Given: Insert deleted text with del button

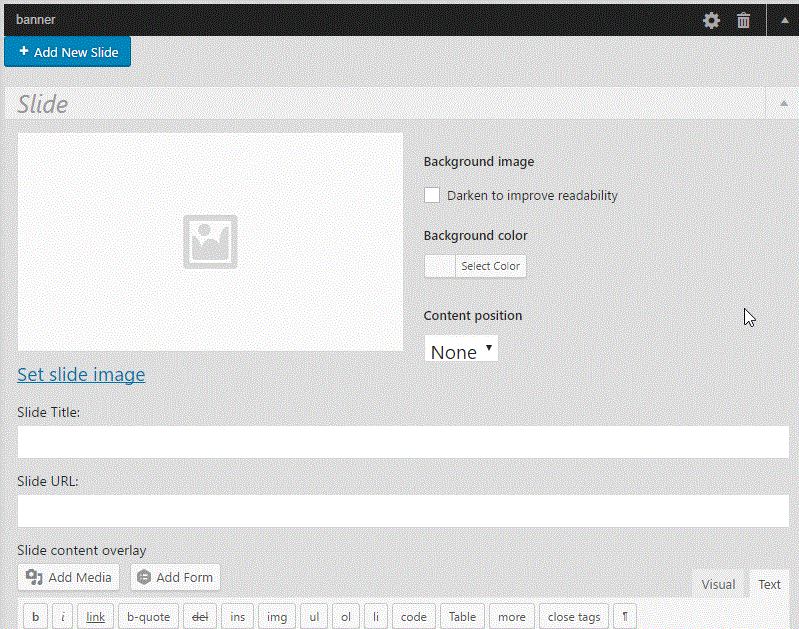Looking at the screenshot, I should click(x=200, y=617).
